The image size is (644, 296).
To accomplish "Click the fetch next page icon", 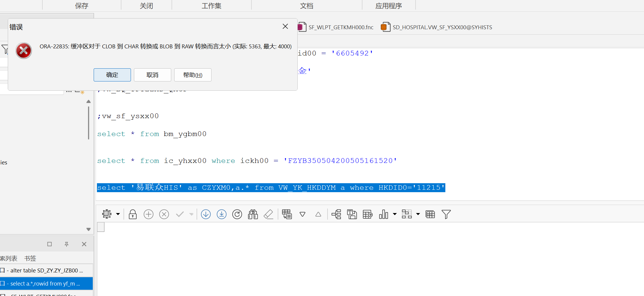I will [x=206, y=214].
